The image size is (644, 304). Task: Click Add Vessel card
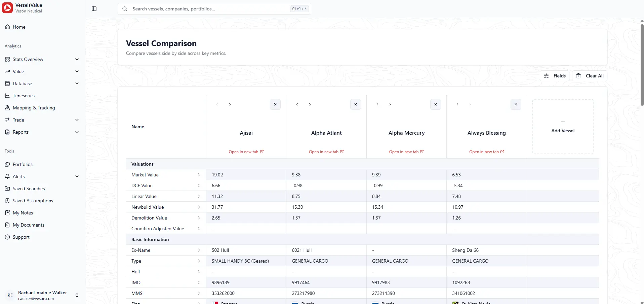tap(563, 127)
